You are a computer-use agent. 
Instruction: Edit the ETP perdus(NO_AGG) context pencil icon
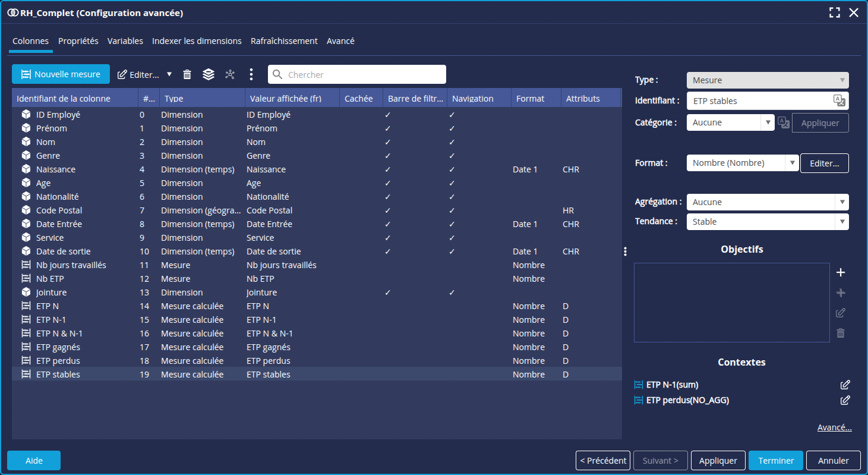845,400
